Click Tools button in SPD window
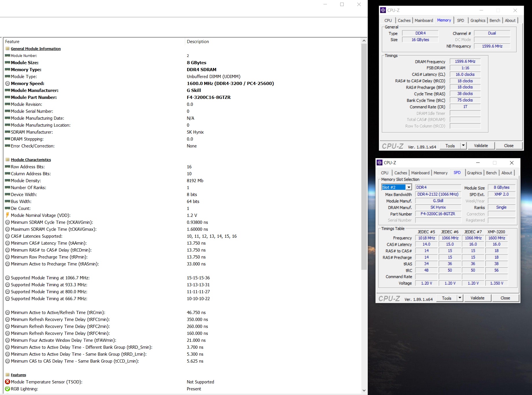This screenshot has width=532, height=395. (x=447, y=298)
